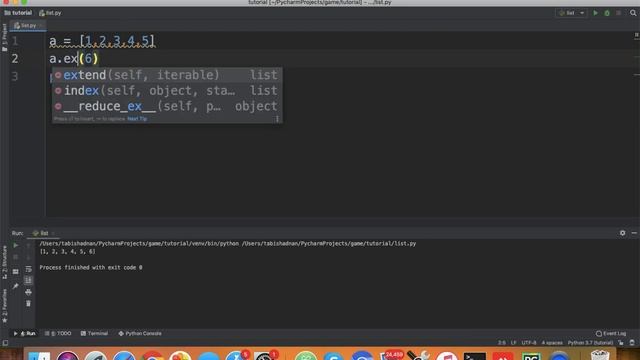Open Search Everywhere magnifier icon
The image size is (640, 360).
[633, 13]
